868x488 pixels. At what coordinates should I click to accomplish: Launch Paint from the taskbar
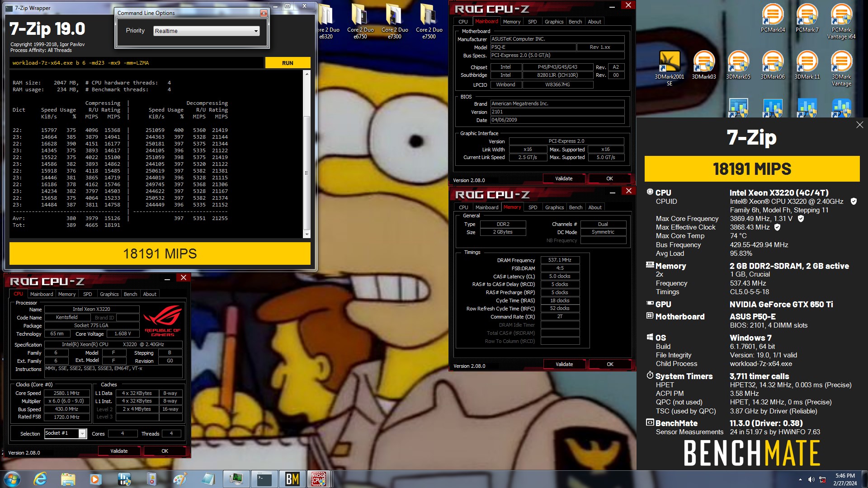(x=179, y=479)
